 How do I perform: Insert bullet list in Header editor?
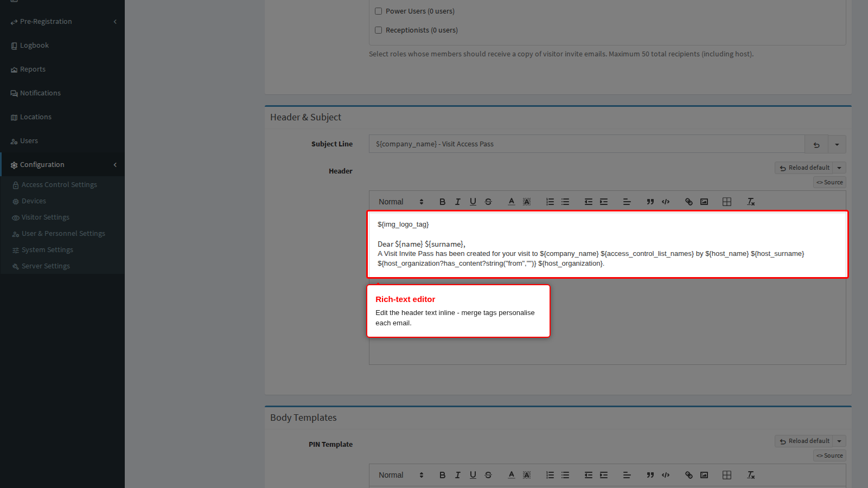(x=565, y=202)
